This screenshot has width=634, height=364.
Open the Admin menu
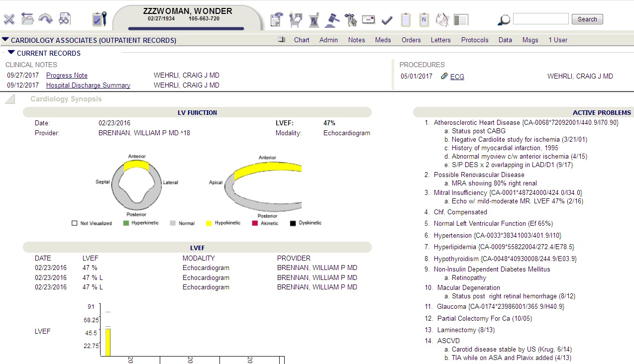click(x=328, y=40)
